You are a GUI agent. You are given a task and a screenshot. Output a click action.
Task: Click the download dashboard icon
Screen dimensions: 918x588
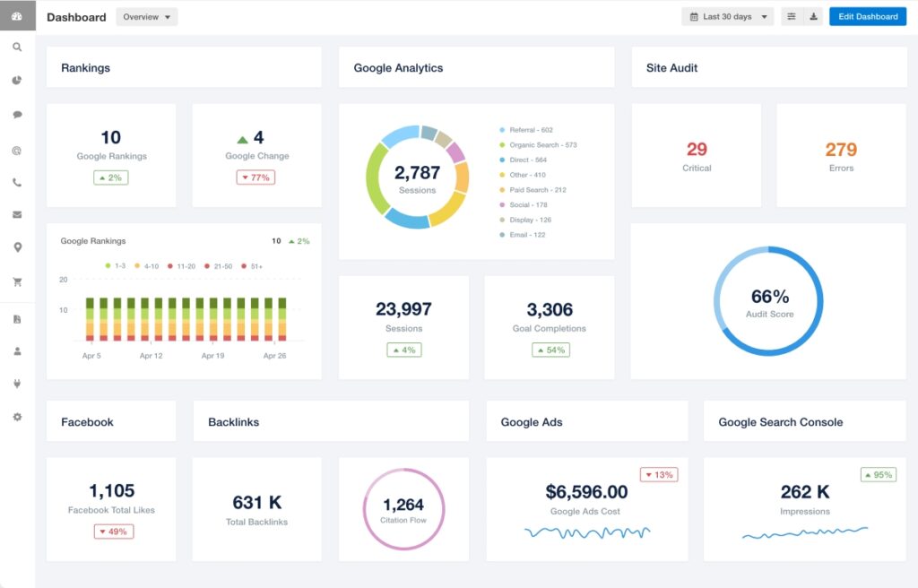(813, 16)
